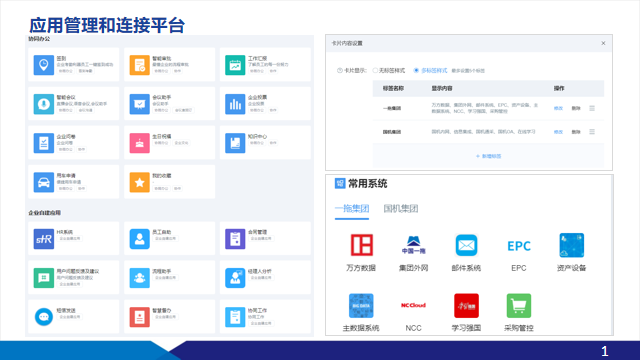Open the 会议助手 presentation icon
The image size is (640, 360).
[140, 104]
